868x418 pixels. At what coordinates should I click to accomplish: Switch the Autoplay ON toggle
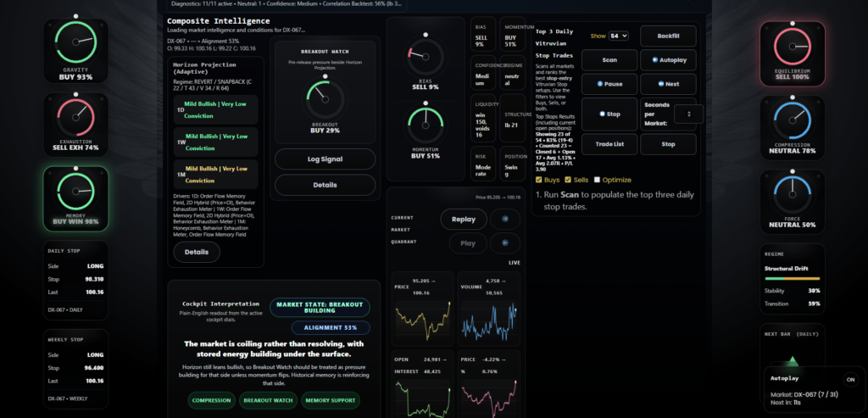pos(849,380)
